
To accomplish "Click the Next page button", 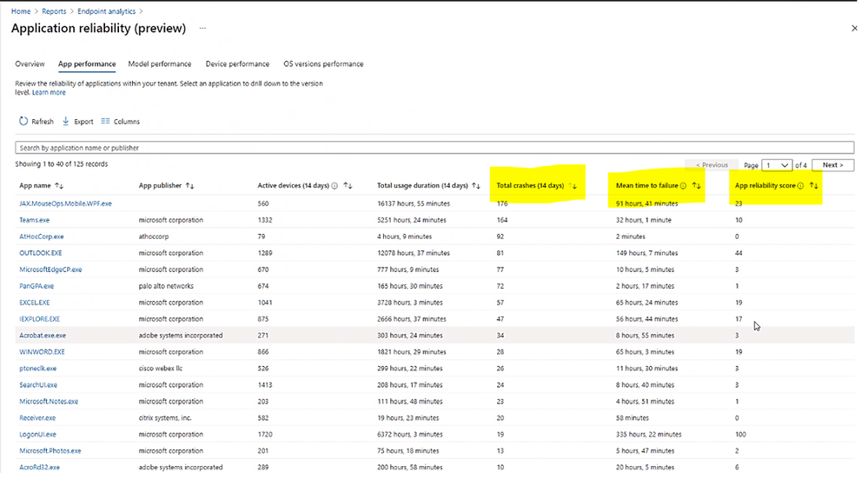I will point(832,165).
